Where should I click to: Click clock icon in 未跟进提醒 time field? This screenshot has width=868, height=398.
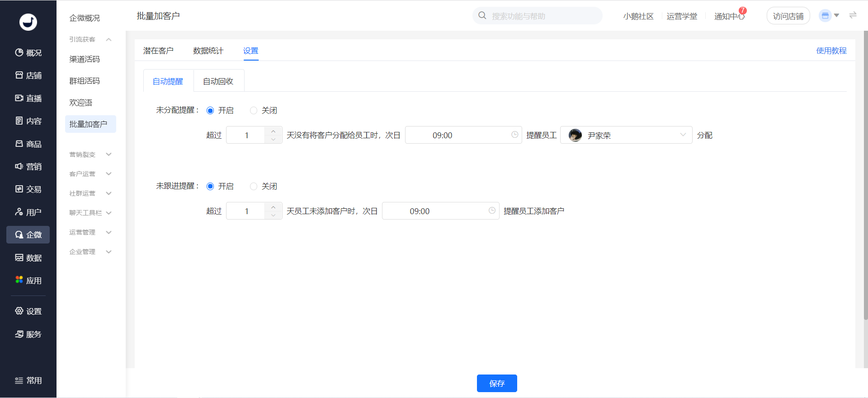tap(492, 211)
